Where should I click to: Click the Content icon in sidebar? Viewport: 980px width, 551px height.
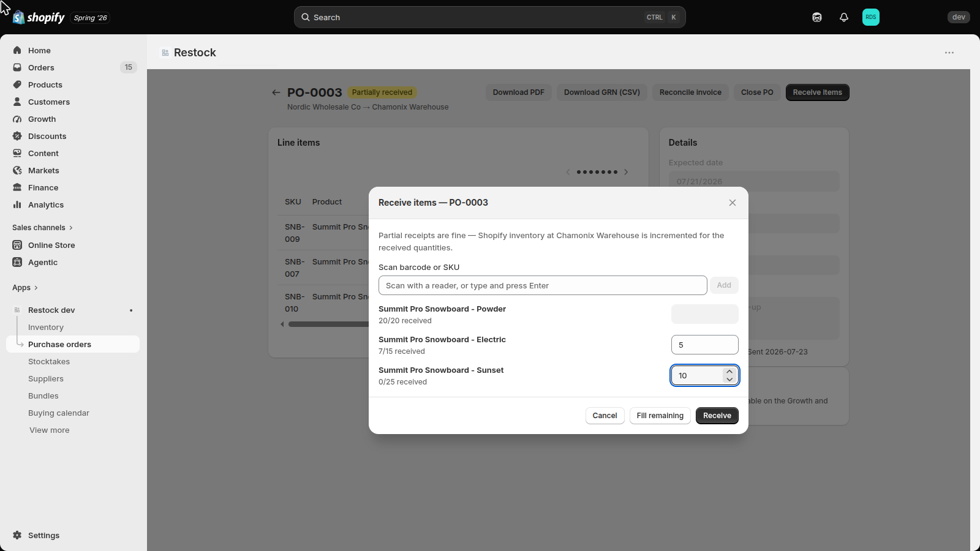(17, 153)
